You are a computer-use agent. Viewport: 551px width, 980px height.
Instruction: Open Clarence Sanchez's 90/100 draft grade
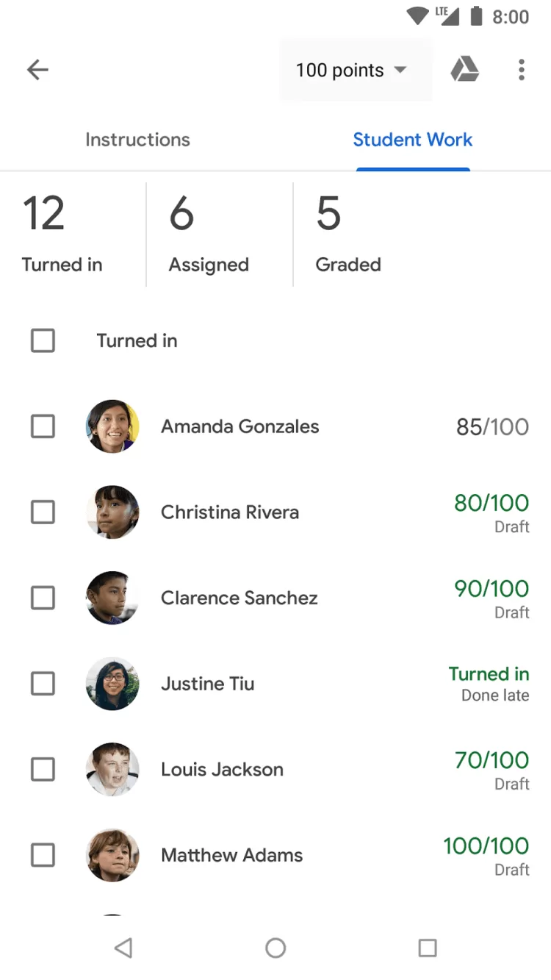tap(491, 598)
